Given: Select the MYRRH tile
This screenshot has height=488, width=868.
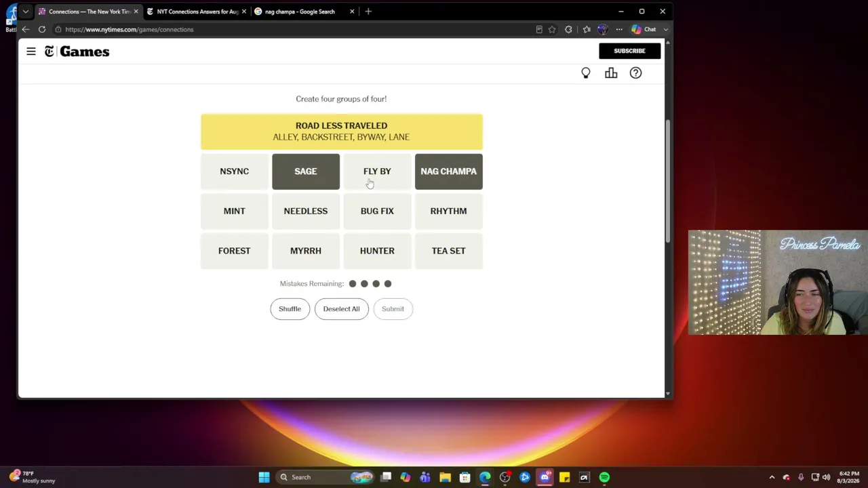Looking at the screenshot, I should pyautogui.click(x=306, y=251).
